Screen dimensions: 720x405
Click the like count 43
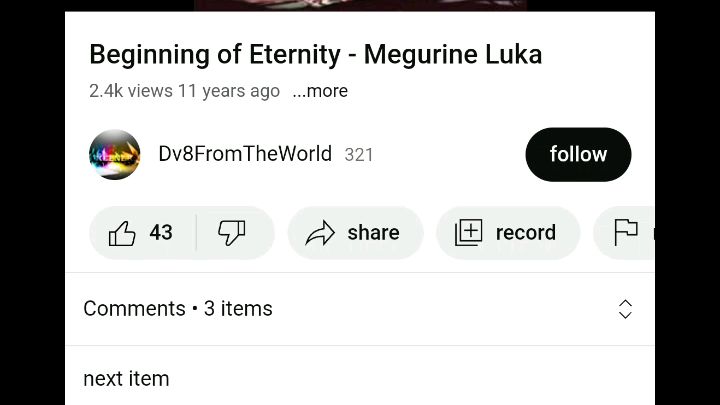(x=161, y=233)
